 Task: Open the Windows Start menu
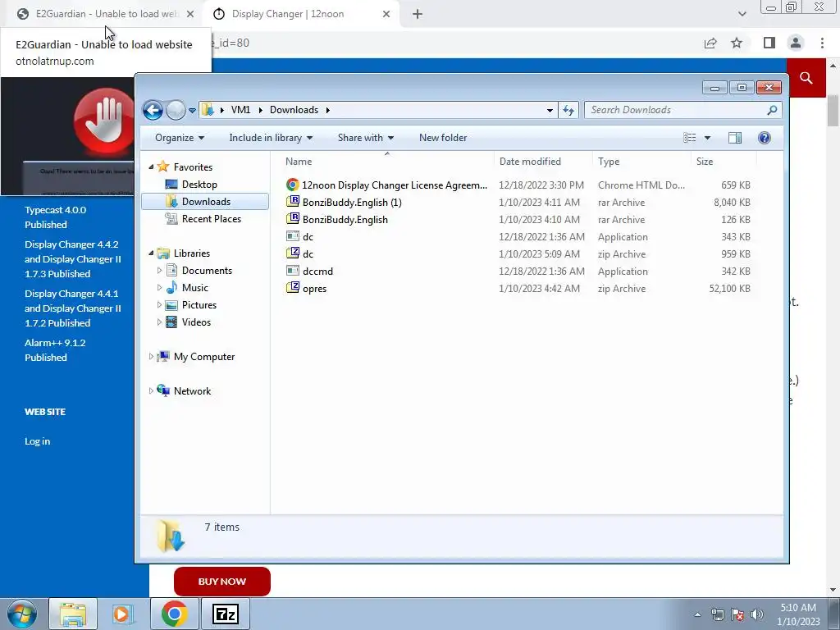point(22,614)
